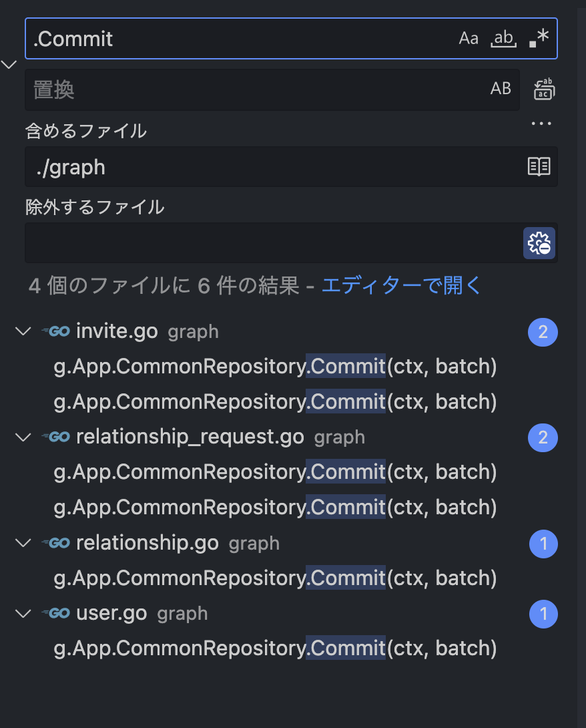The width and height of the screenshot is (586, 728).
Task: Collapse invite.go results
Action: [x=23, y=331]
